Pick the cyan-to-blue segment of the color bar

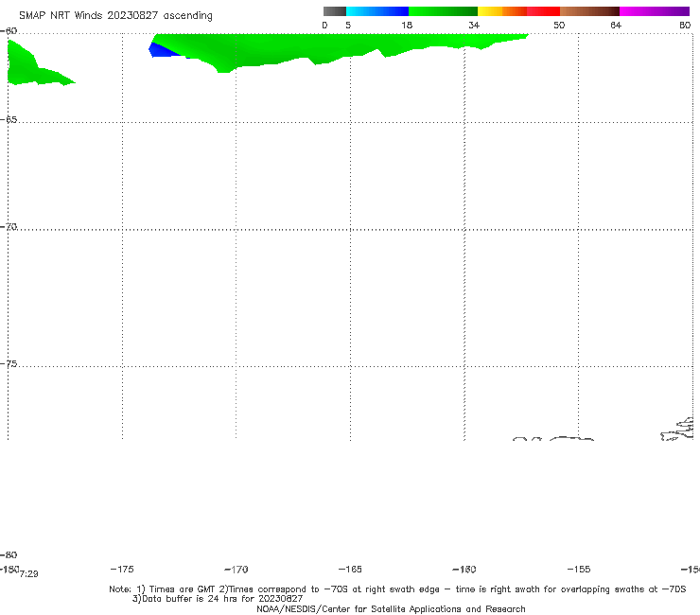[x=377, y=11]
